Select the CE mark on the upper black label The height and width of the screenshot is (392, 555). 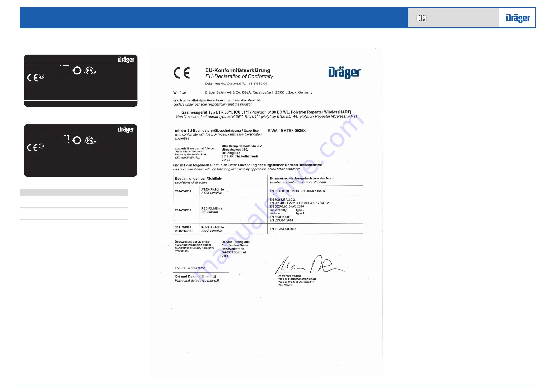point(32,78)
